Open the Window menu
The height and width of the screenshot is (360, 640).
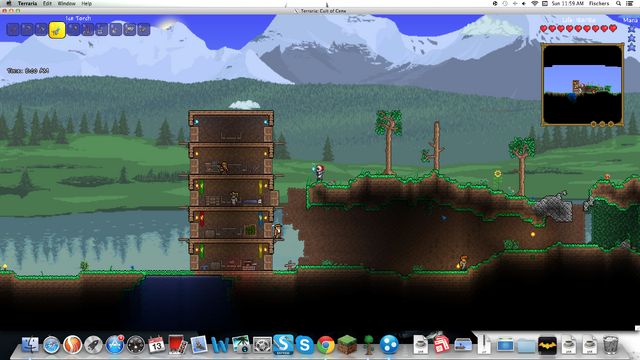67,3
